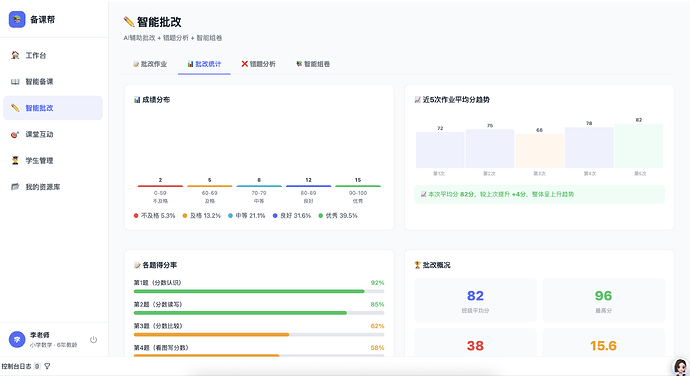
Task: Click the pencil icon in the 智能批改 page title
Action: click(129, 22)
